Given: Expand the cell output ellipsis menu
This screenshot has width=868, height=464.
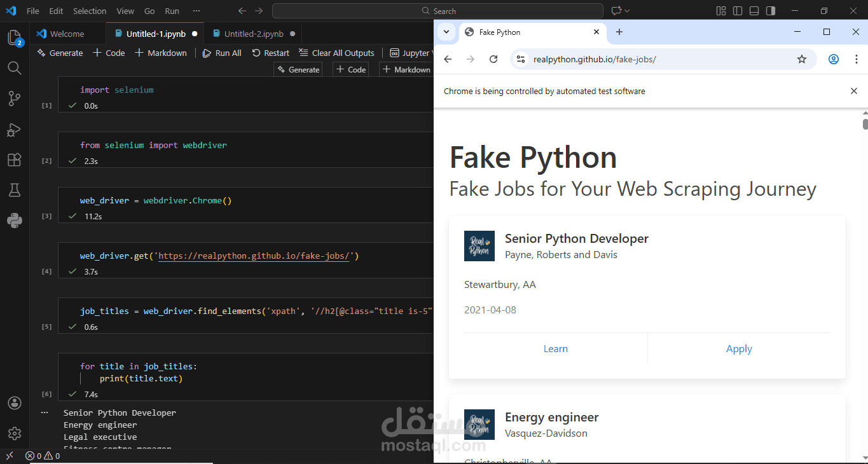Looking at the screenshot, I should pyautogui.click(x=45, y=413).
